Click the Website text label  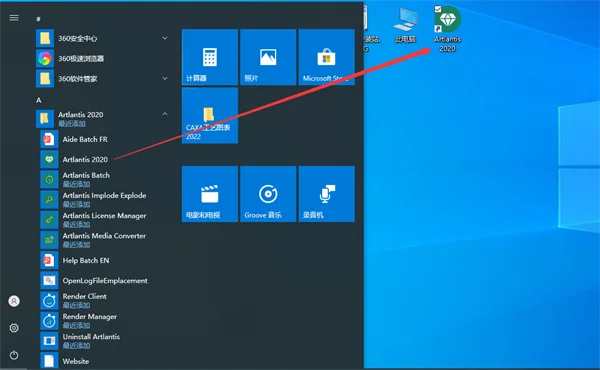76,361
